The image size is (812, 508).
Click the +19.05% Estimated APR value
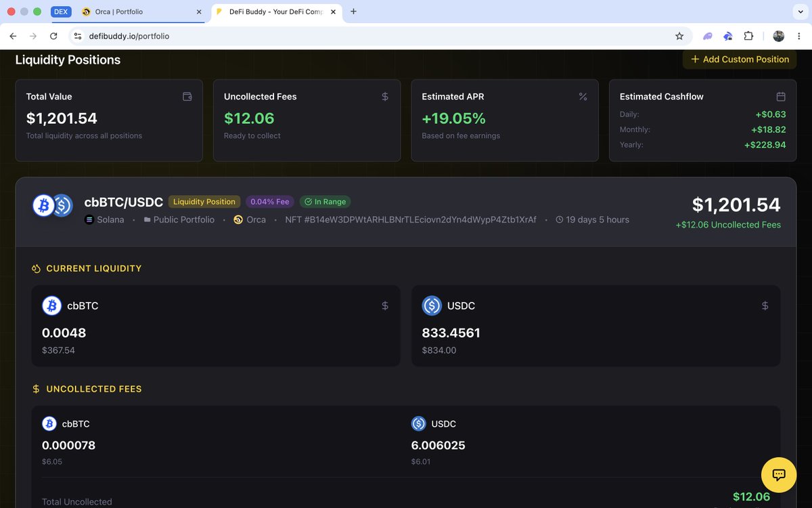pos(454,119)
